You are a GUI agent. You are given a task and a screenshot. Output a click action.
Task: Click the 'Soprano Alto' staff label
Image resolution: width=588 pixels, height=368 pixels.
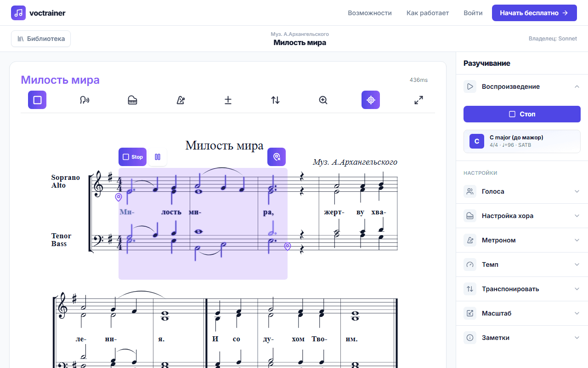[x=66, y=181]
